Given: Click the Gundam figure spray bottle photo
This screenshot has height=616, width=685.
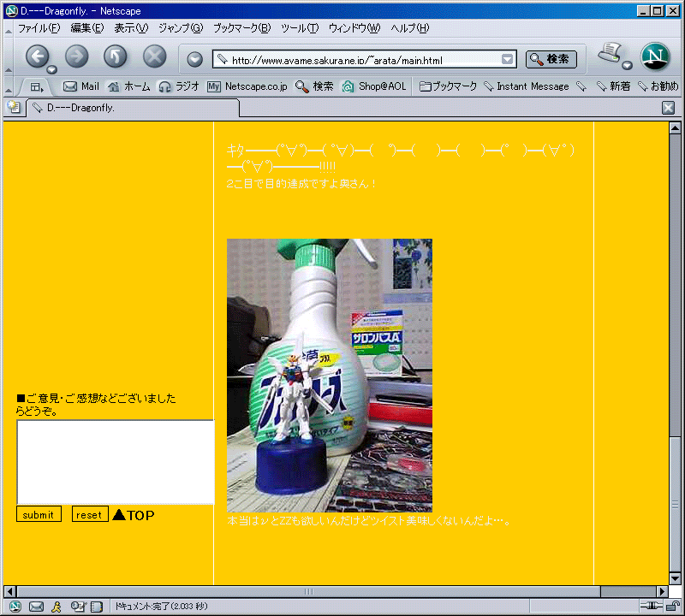Looking at the screenshot, I should click(x=330, y=376).
